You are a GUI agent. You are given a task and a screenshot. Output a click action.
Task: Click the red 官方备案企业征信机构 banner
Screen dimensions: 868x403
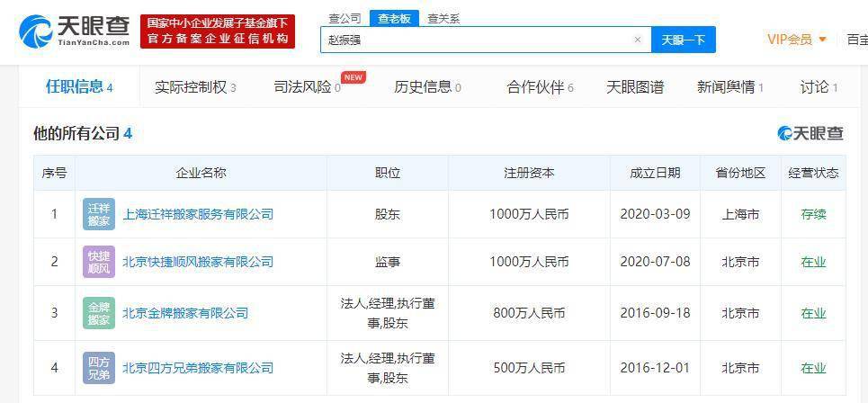(217, 31)
